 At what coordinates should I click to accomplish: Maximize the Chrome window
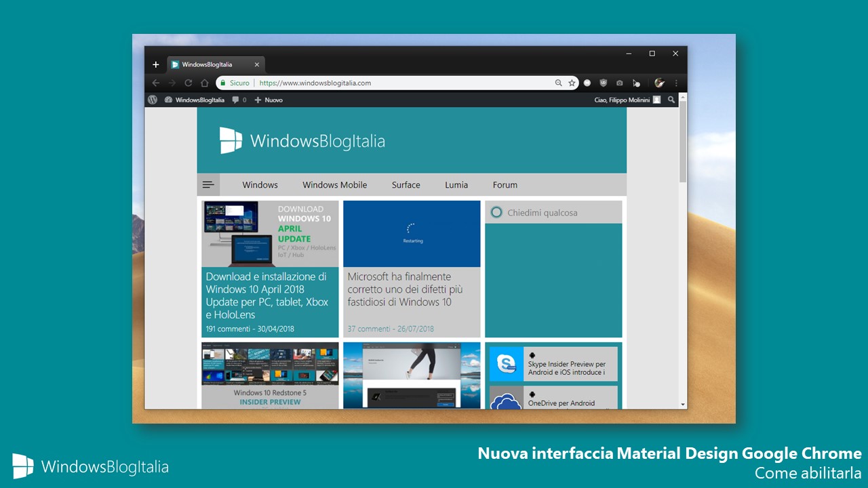tap(652, 54)
